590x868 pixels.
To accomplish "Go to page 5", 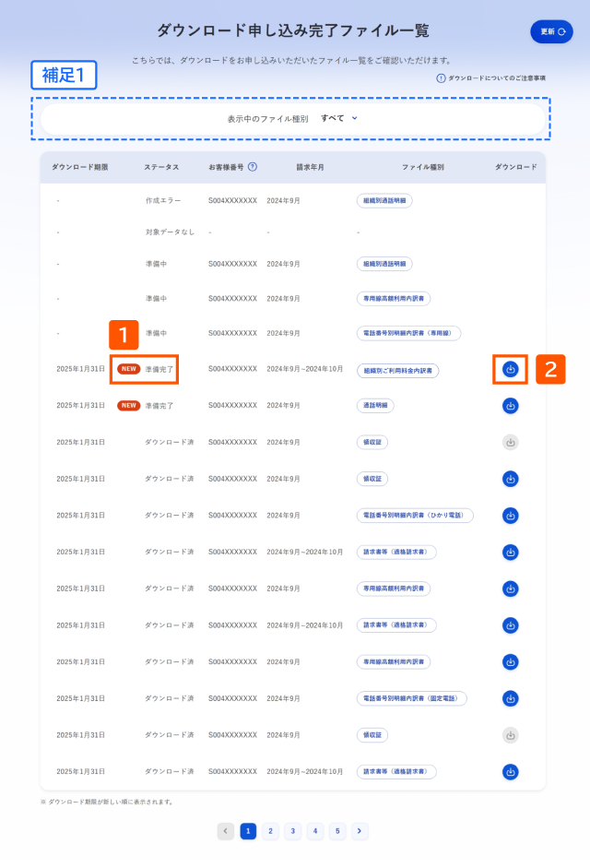I will [337, 831].
